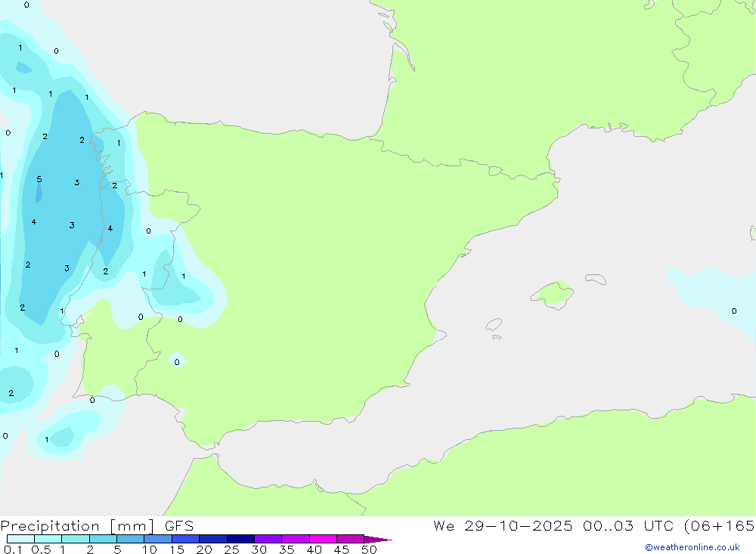Pick the 15–20 mm legend color box

click(x=186, y=539)
